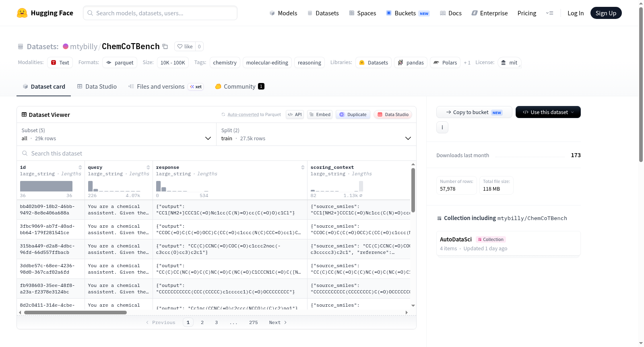Viewport: 644px width, 347px height.
Task: Duplicate the dataset
Action: pos(353,114)
